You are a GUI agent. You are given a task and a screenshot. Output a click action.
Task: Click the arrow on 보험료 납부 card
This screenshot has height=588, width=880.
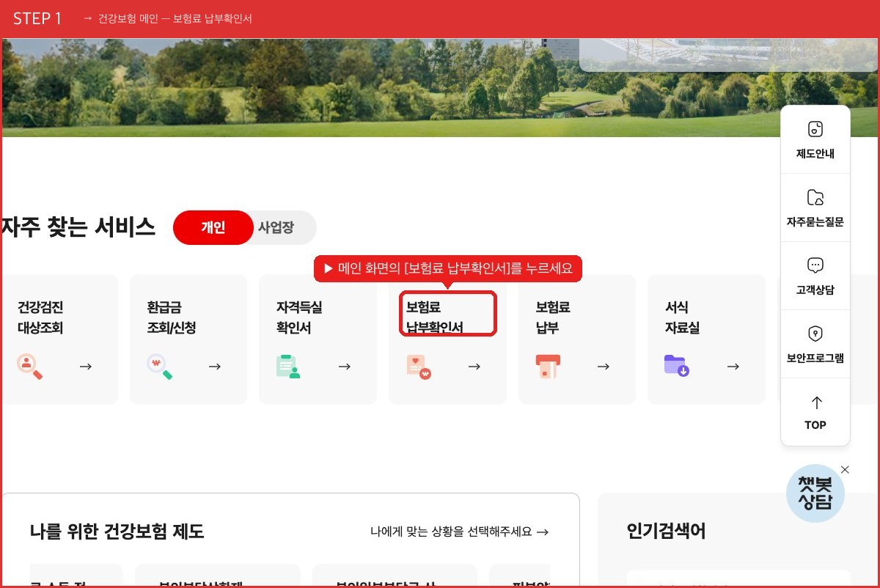[x=604, y=367]
